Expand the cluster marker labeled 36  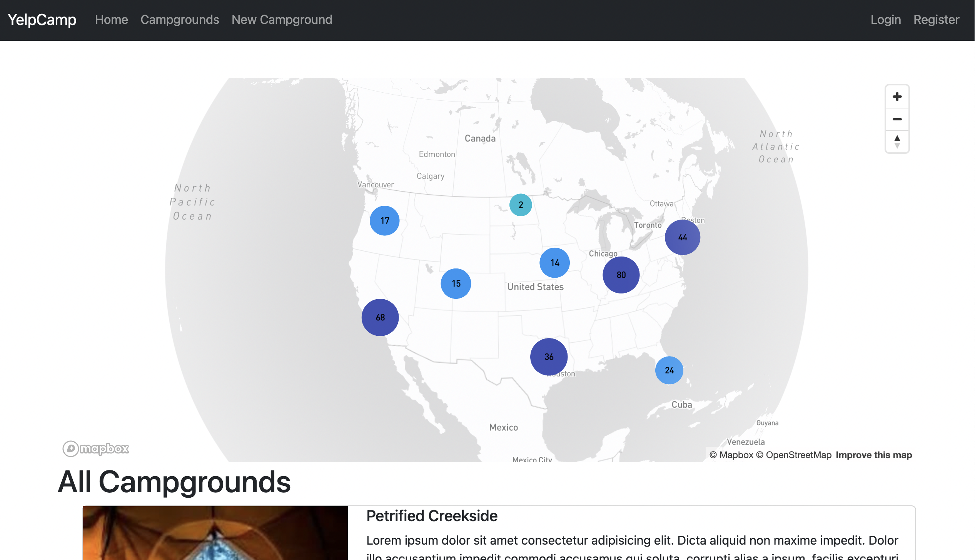549,357
